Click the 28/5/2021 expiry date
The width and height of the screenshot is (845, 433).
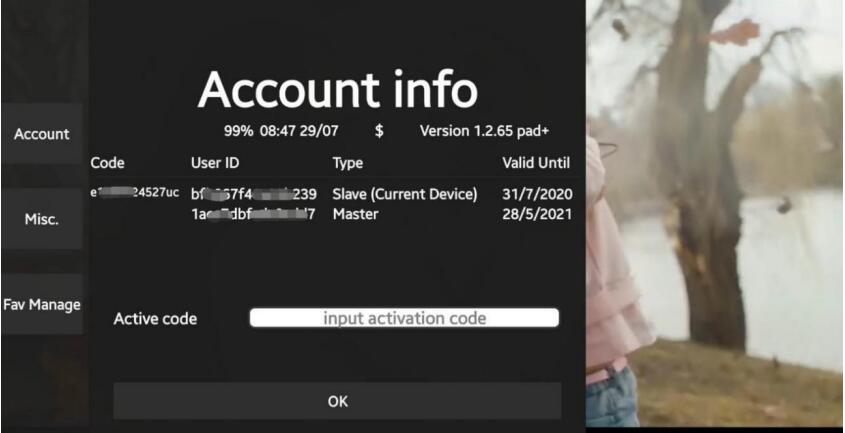click(537, 214)
